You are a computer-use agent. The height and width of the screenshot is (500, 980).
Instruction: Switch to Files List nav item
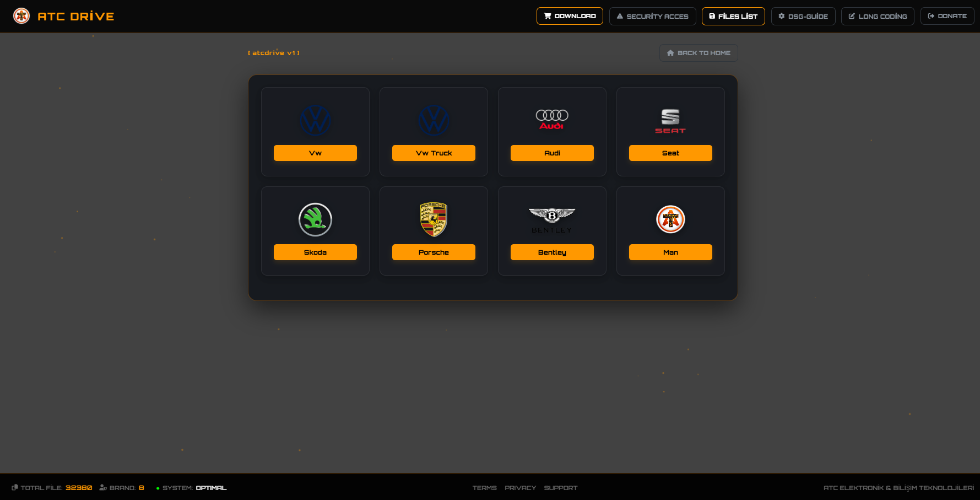pyautogui.click(x=733, y=16)
